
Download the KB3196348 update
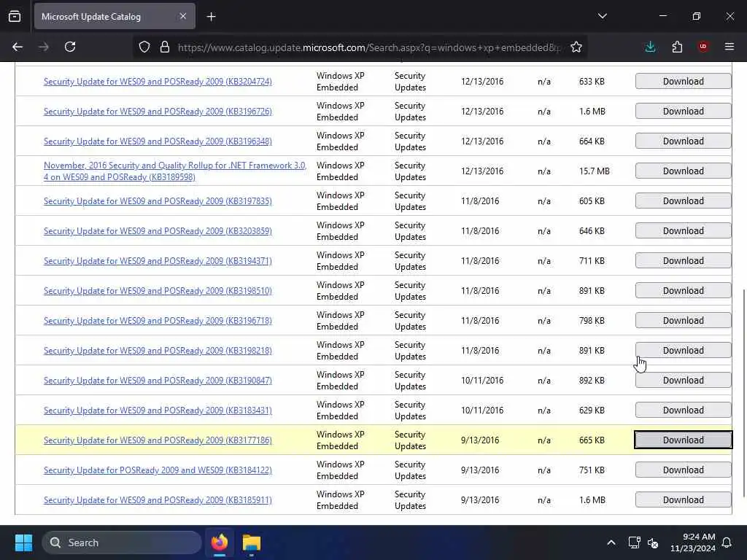pos(683,141)
